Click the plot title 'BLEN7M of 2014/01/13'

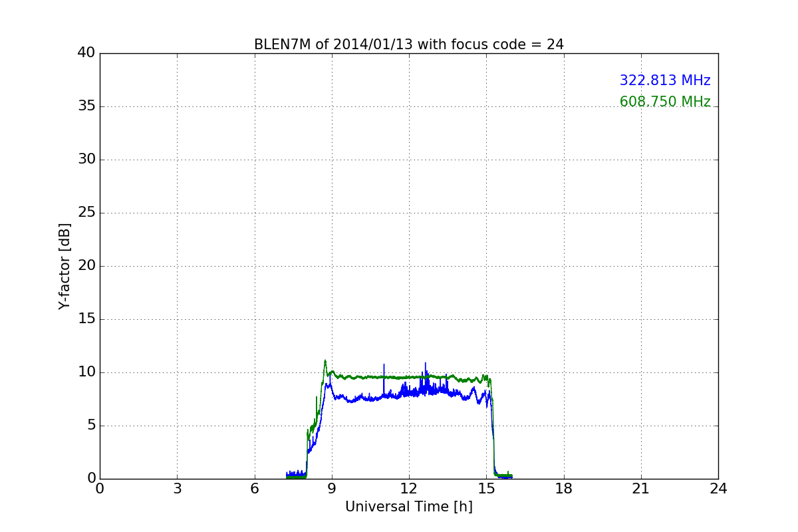[x=408, y=45]
